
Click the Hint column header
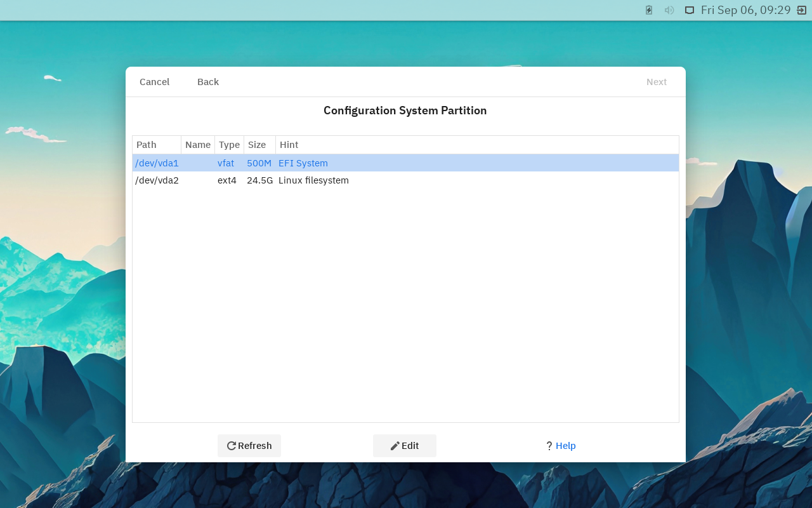[x=289, y=144]
